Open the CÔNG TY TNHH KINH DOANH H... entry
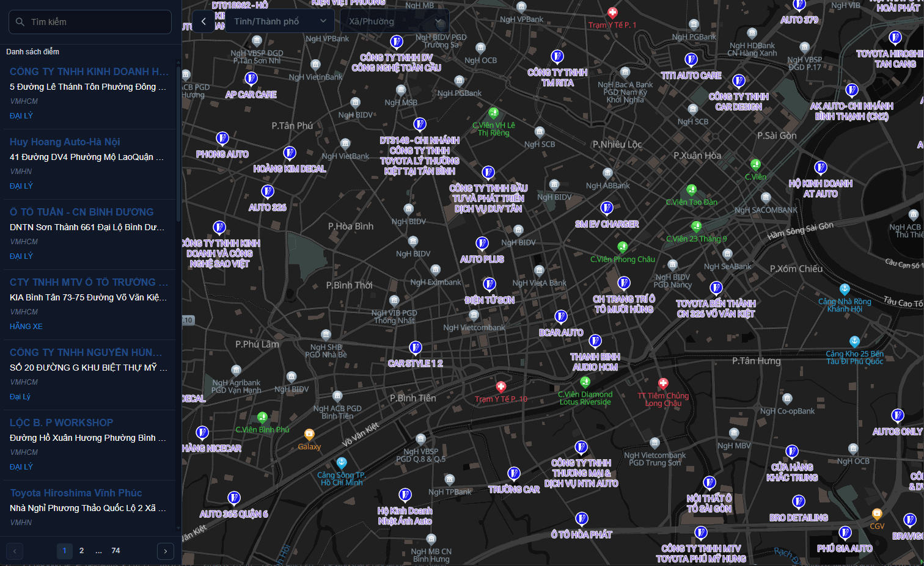Image resolution: width=924 pixels, height=566 pixels. (90, 94)
